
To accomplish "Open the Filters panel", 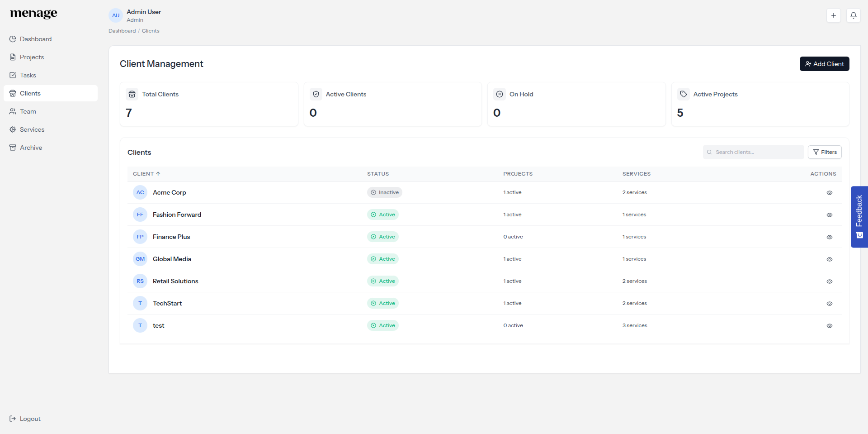I will coord(825,152).
